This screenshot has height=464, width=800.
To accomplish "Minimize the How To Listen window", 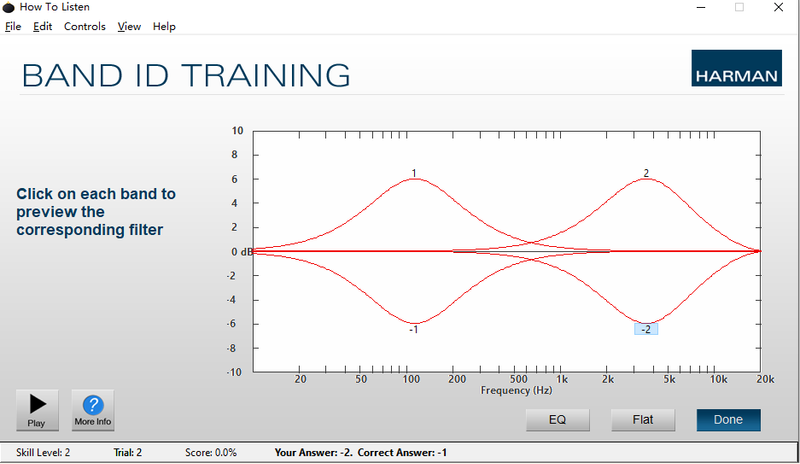I will [701, 7].
